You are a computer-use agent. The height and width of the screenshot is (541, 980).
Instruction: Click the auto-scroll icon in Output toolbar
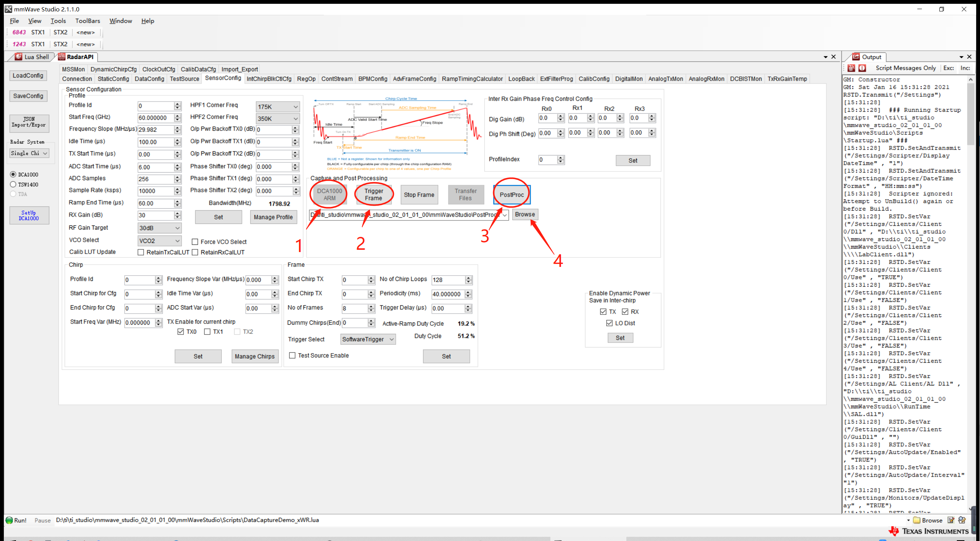pyautogui.click(x=863, y=68)
